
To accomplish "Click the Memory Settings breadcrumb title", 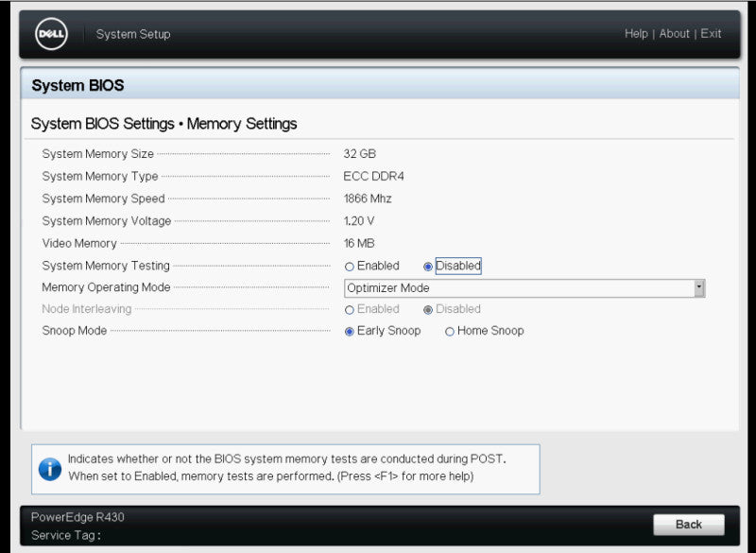I will tap(242, 124).
